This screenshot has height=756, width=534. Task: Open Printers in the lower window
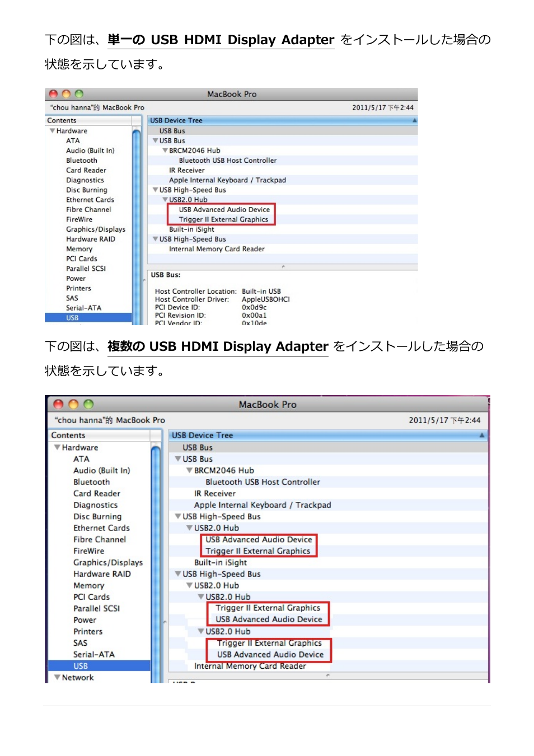88,632
